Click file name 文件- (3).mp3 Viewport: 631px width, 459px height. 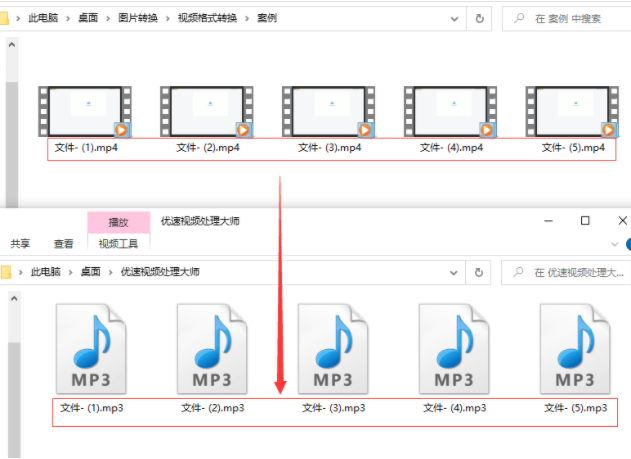click(334, 408)
